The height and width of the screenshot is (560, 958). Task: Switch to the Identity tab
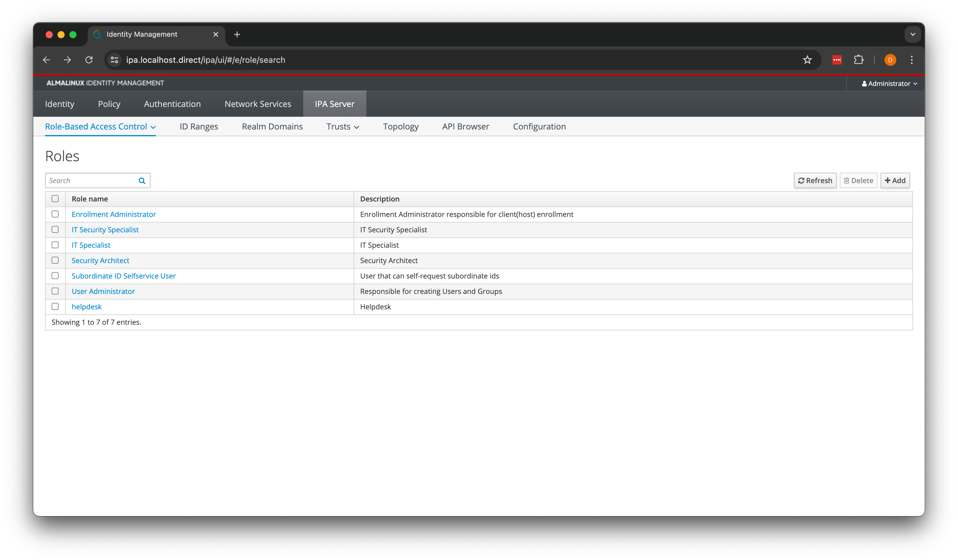(x=60, y=104)
